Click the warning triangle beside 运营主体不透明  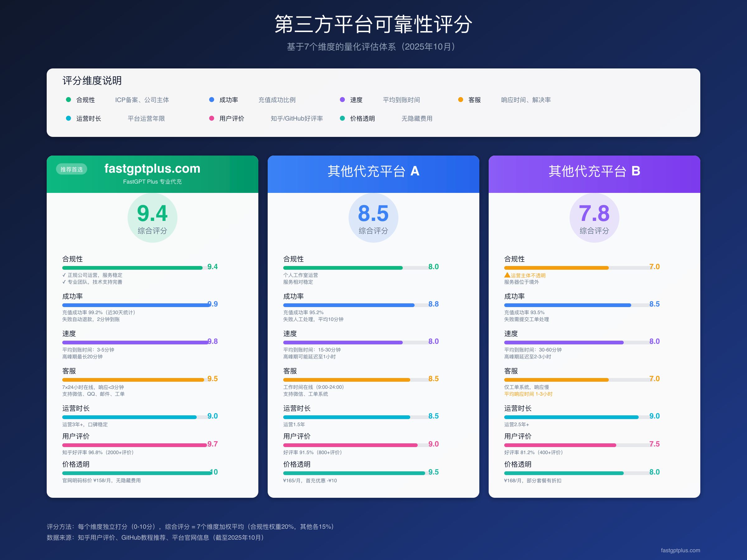507,275
